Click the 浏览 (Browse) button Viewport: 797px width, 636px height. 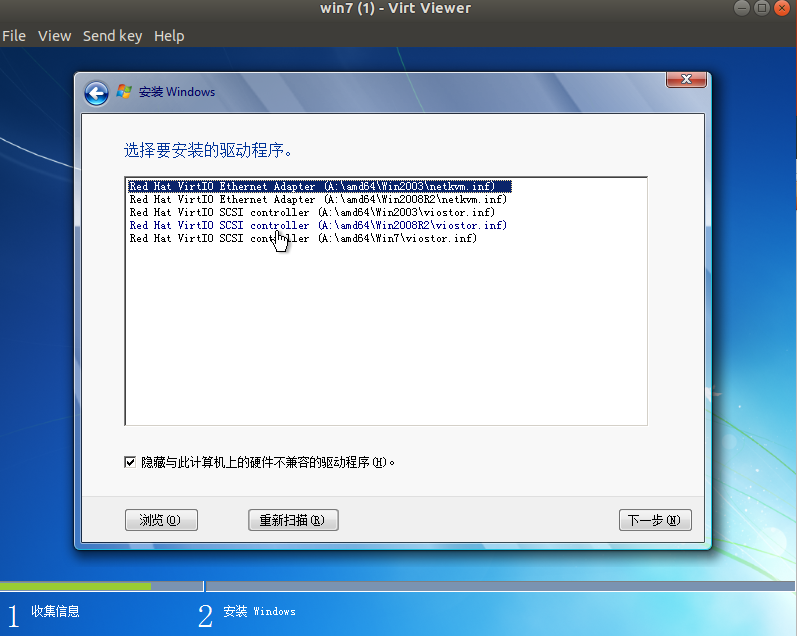point(161,520)
